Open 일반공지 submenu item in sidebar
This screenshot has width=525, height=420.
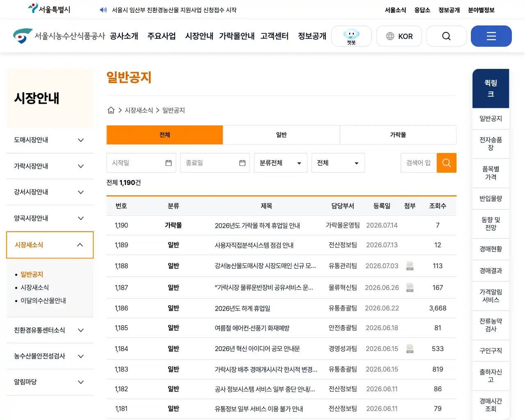[32, 274]
